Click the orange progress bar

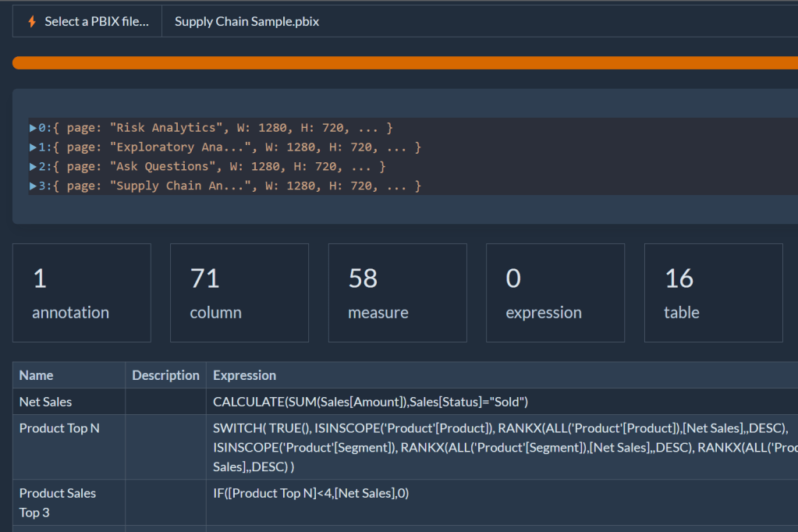click(399, 62)
